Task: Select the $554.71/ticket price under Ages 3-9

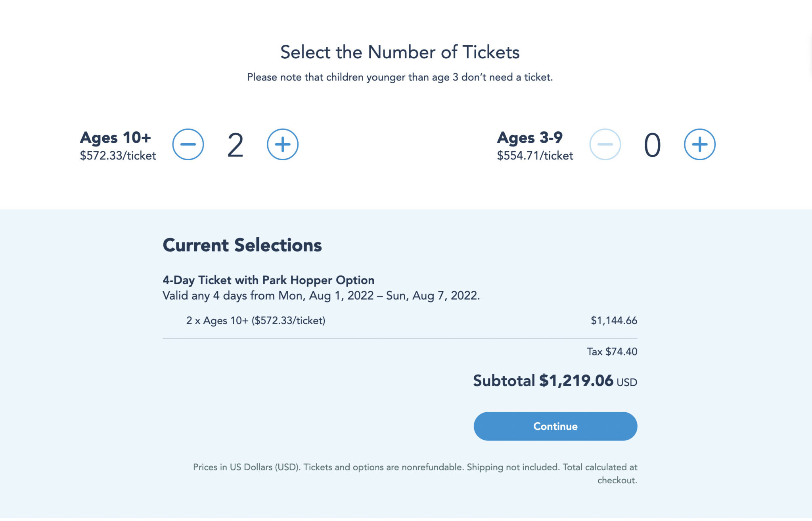Action: coord(535,156)
